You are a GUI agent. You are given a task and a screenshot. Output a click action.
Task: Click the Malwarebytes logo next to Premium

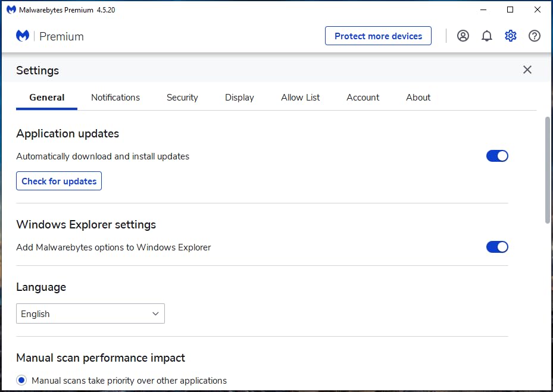click(x=22, y=36)
